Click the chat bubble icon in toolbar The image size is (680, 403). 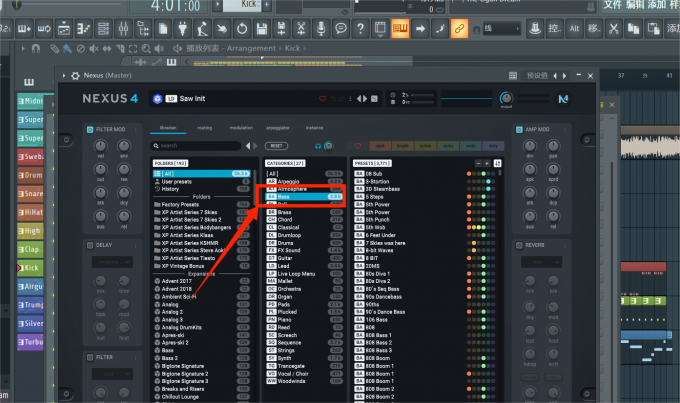341,29
